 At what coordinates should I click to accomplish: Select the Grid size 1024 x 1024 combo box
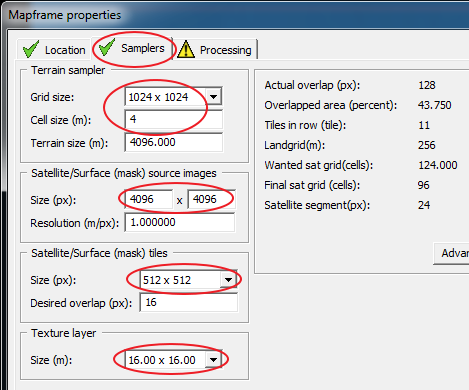coord(173,97)
